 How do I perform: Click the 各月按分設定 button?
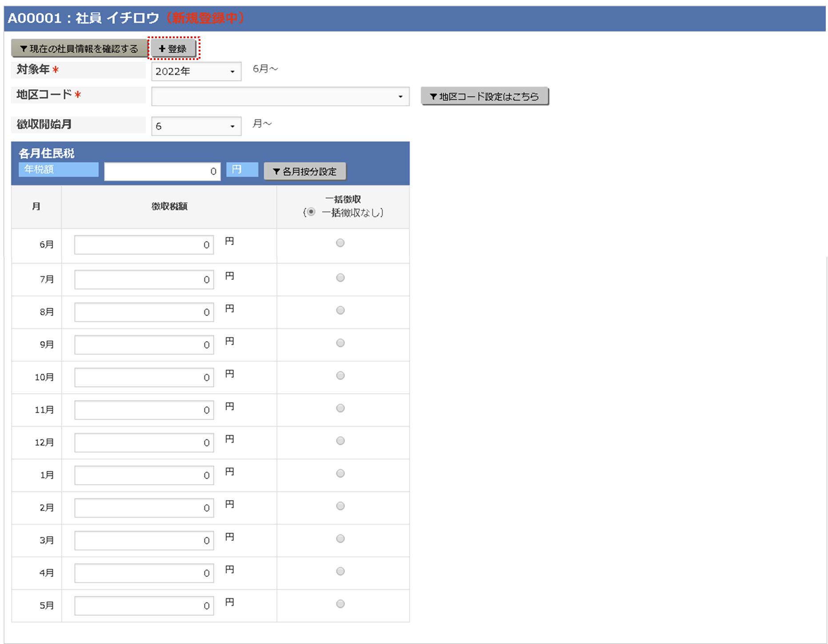coord(305,171)
